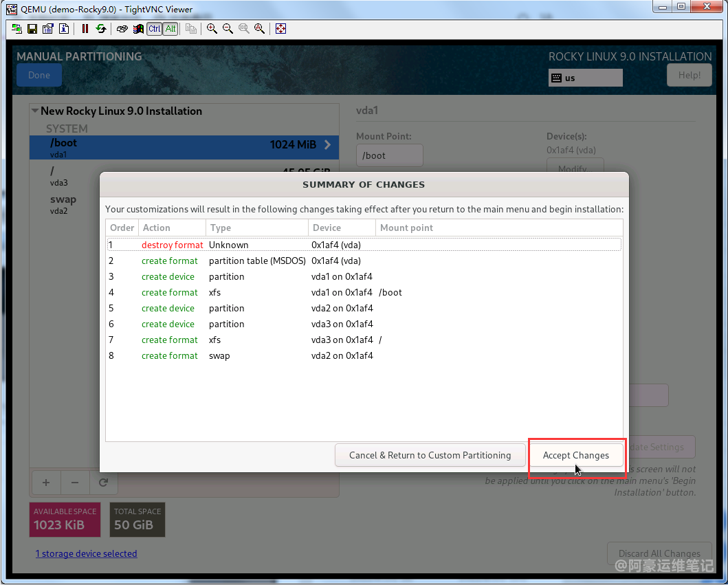Toggle the Ctrl key button

pos(154,29)
